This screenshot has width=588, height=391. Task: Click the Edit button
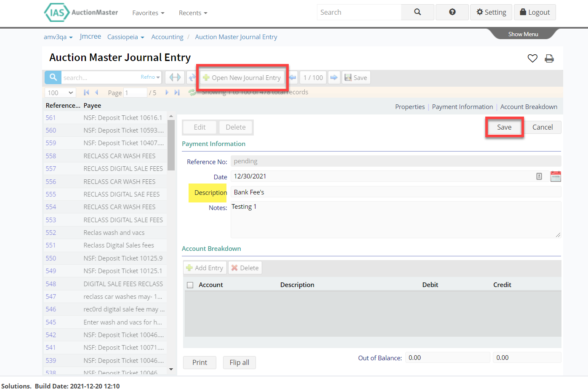point(200,127)
